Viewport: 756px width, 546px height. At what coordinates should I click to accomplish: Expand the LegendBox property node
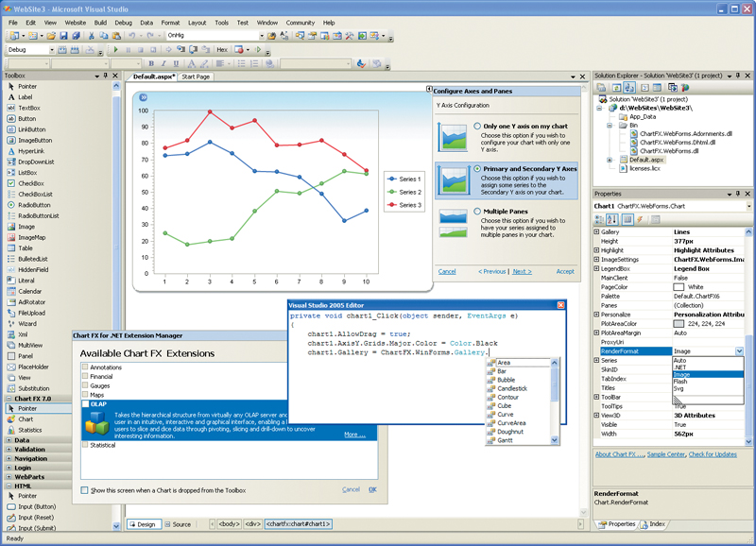tap(597, 268)
